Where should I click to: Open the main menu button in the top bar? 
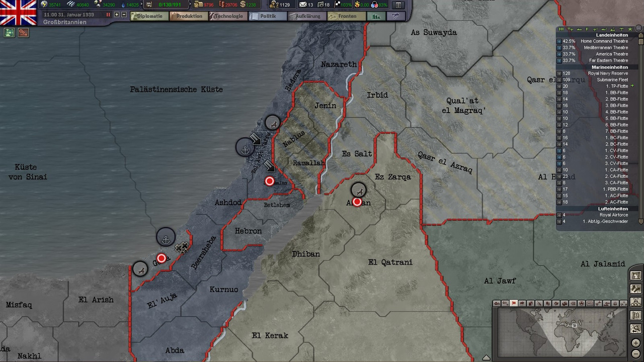(398, 5)
